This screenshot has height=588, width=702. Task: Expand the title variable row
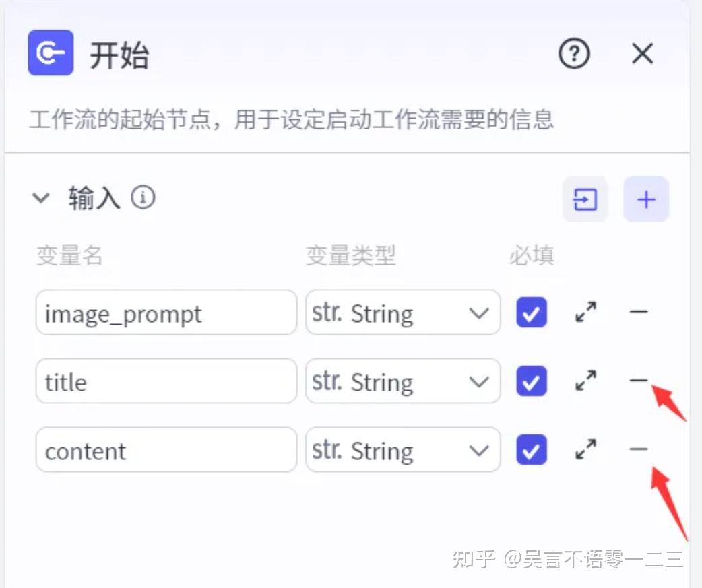tap(585, 381)
